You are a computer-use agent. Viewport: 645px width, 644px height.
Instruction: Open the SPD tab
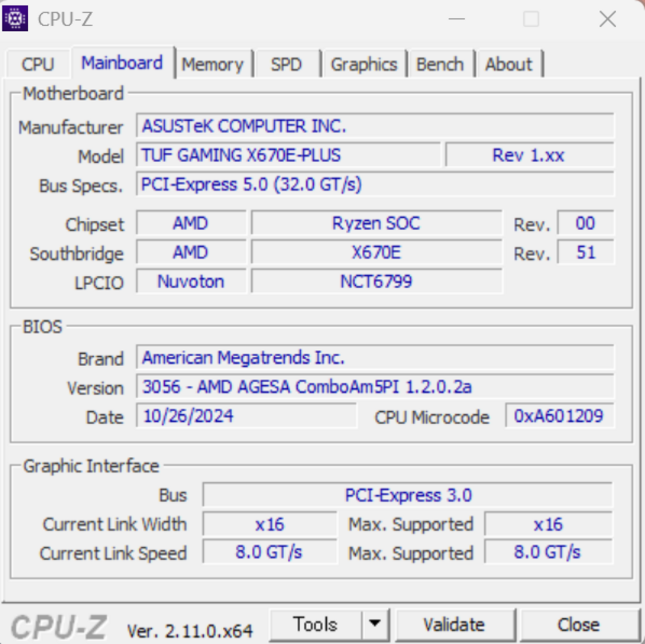[286, 64]
